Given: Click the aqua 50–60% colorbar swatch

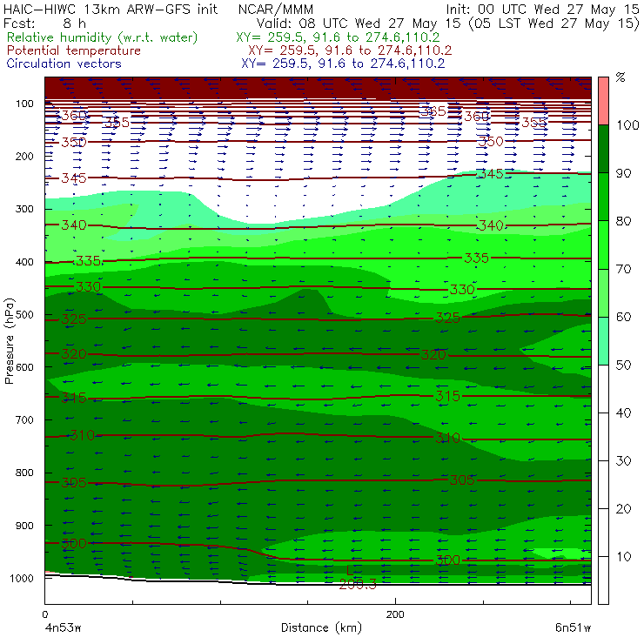Looking at the screenshot, I should point(603,340).
